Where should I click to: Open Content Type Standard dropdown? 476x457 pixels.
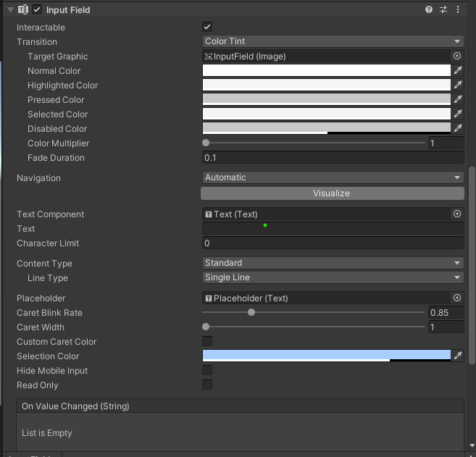[x=333, y=263]
